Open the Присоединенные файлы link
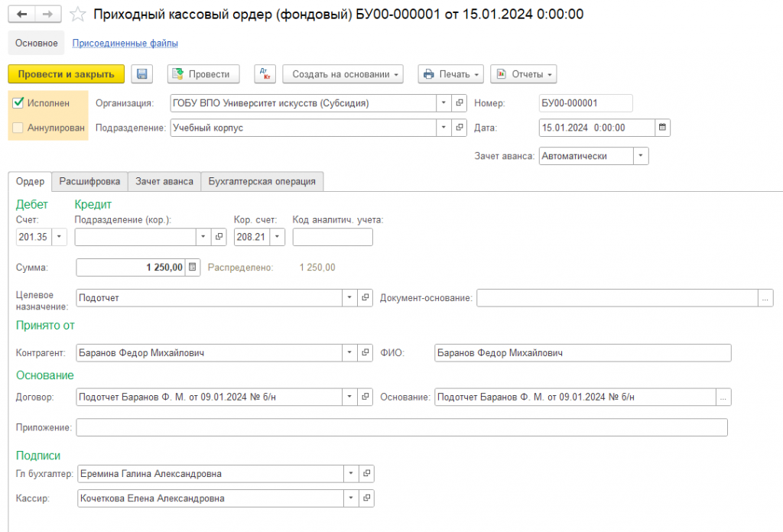 pos(125,44)
